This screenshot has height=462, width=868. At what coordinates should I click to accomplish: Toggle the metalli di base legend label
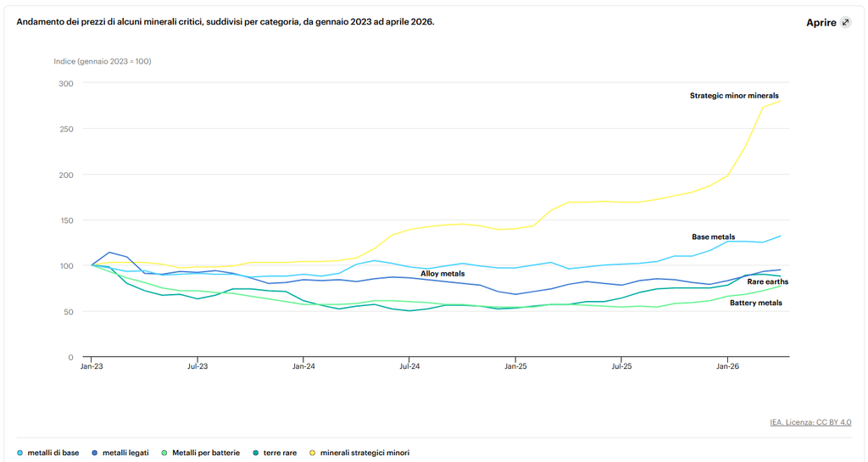tap(53, 453)
